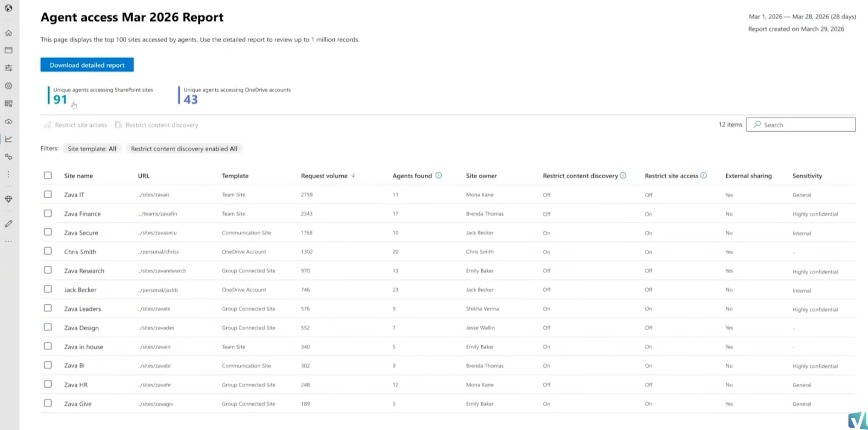Click the Site owner column header
This screenshot has width=868, height=430.
pos(481,176)
